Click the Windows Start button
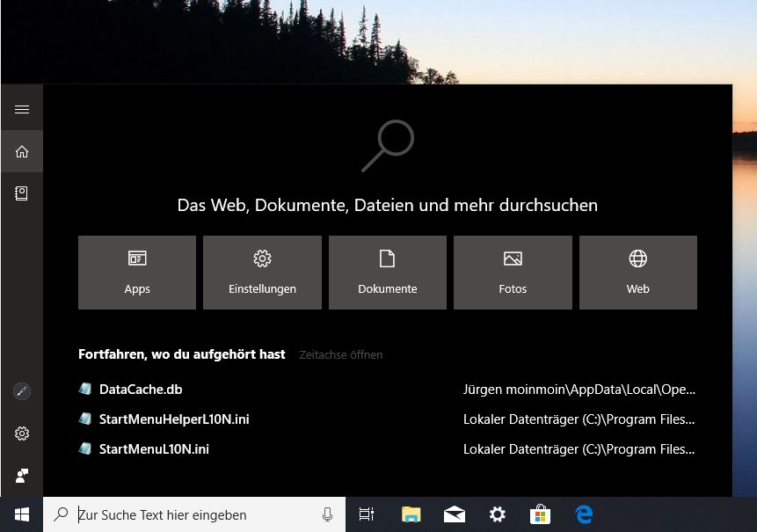 point(22,514)
